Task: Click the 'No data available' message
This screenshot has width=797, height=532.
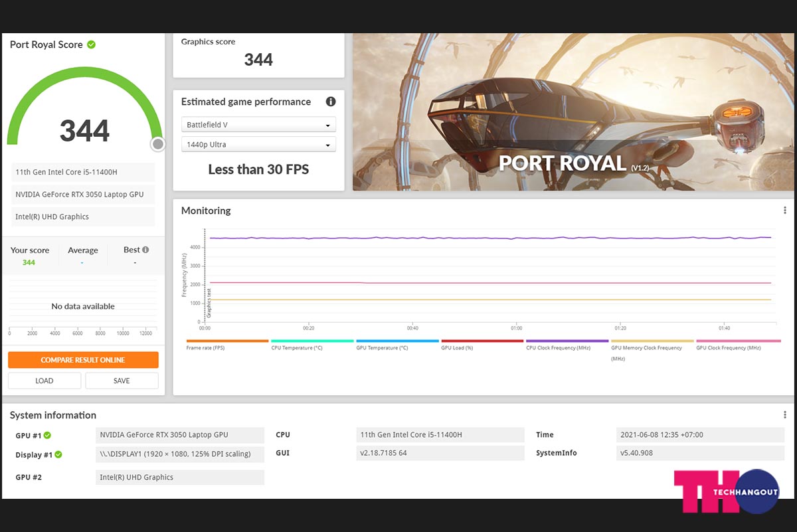Action: pyautogui.click(x=83, y=306)
